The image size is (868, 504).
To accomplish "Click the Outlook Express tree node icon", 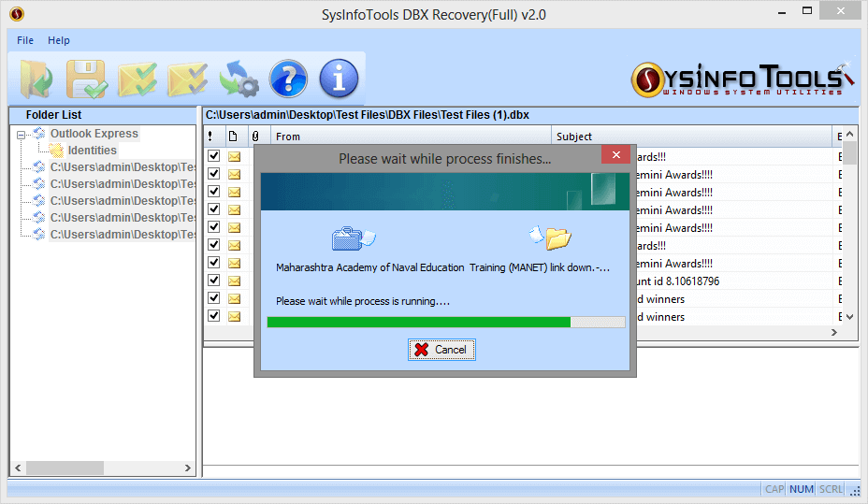I will pyautogui.click(x=38, y=134).
